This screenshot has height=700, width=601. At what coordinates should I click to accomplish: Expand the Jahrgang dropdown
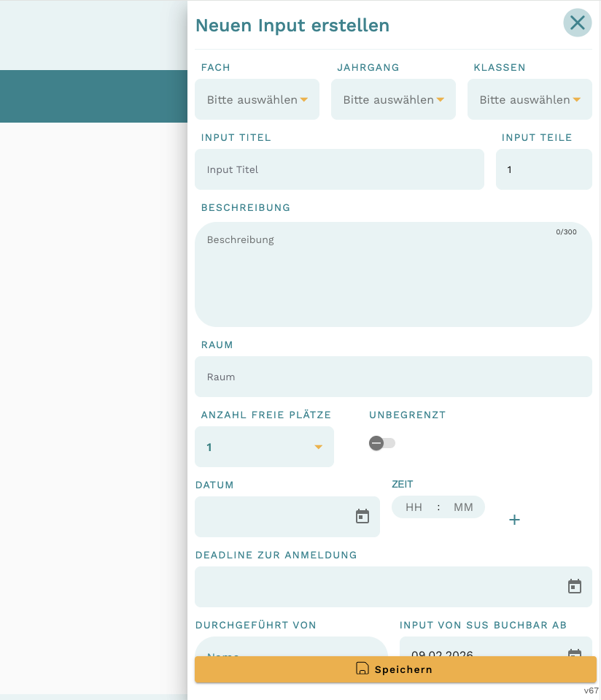pos(393,100)
